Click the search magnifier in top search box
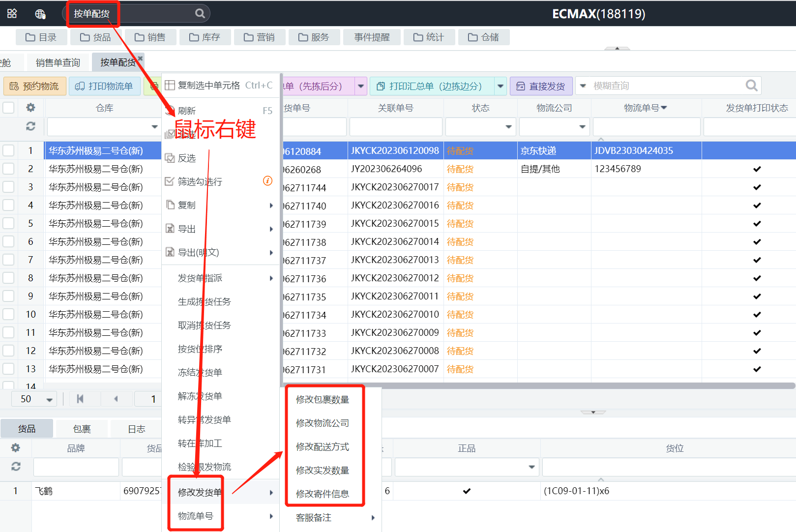Image resolution: width=796 pixels, height=532 pixels. click(x=200, y=13)
